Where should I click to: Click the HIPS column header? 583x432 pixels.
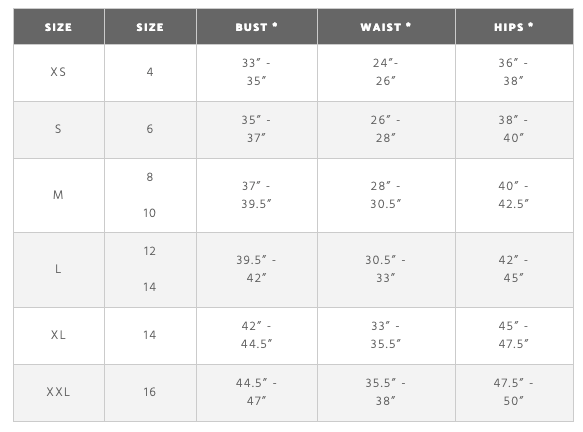[514, 27]
